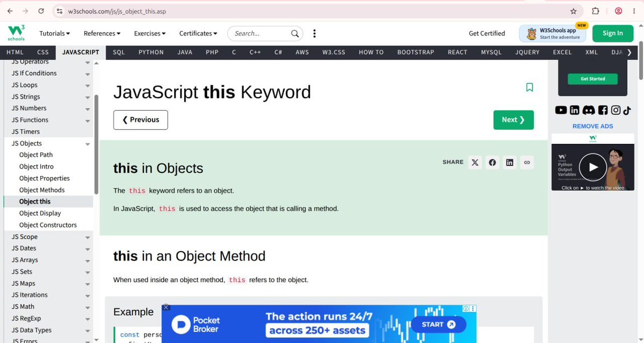Open ad info icon on banner
Viewport: 644px width, 343px height.
(x=466, y=309)
